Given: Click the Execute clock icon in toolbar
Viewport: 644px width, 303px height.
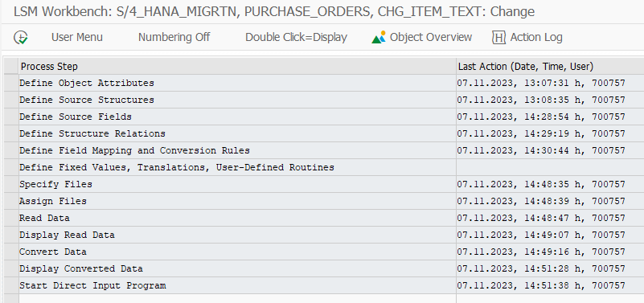Looking at the screenshot, I should [x=21, y=37].
